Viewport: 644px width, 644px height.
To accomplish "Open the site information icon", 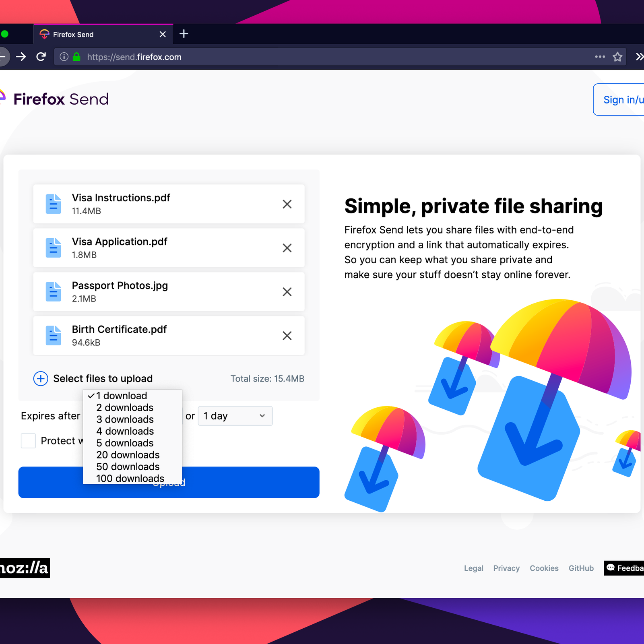I will tap(64, 57).
